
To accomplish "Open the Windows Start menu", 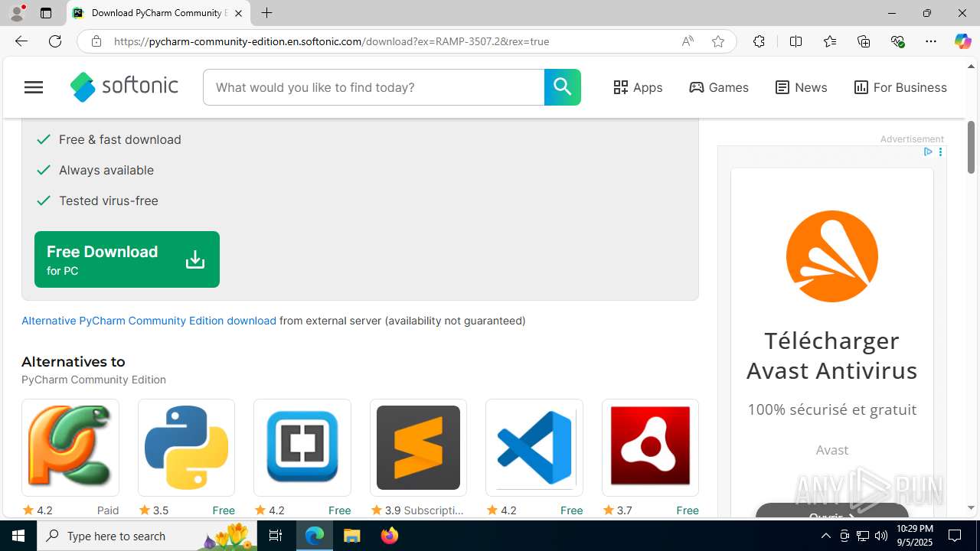I will click(18, 536).
